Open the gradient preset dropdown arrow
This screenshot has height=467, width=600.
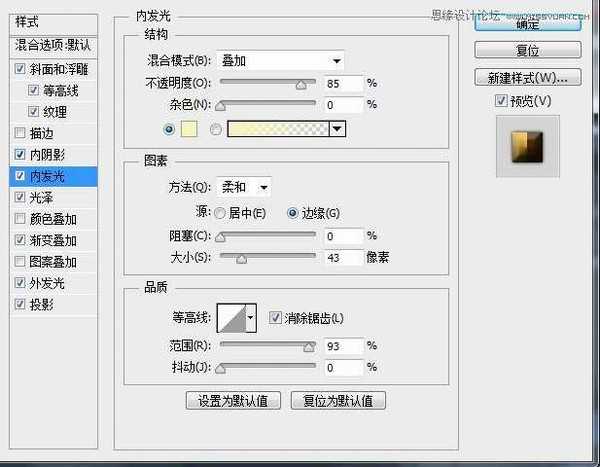pyautogui.click(x=337, y=128)
